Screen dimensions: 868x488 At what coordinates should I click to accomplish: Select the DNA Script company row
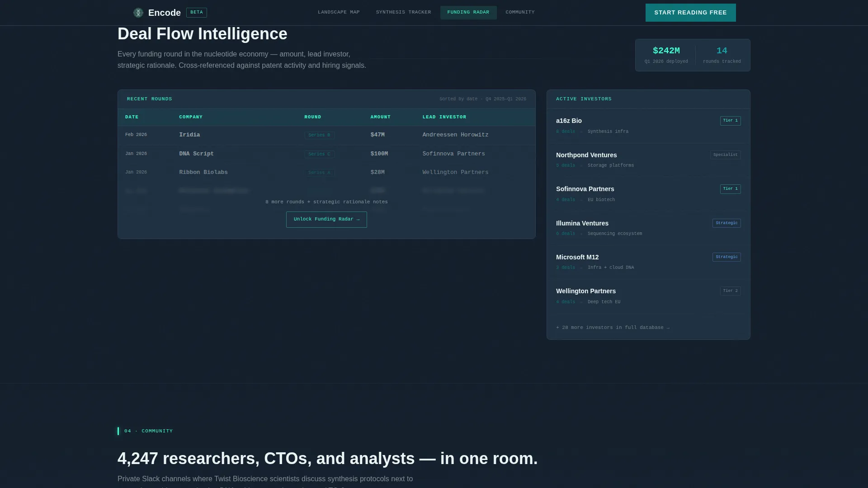click(x=326, y=154)
